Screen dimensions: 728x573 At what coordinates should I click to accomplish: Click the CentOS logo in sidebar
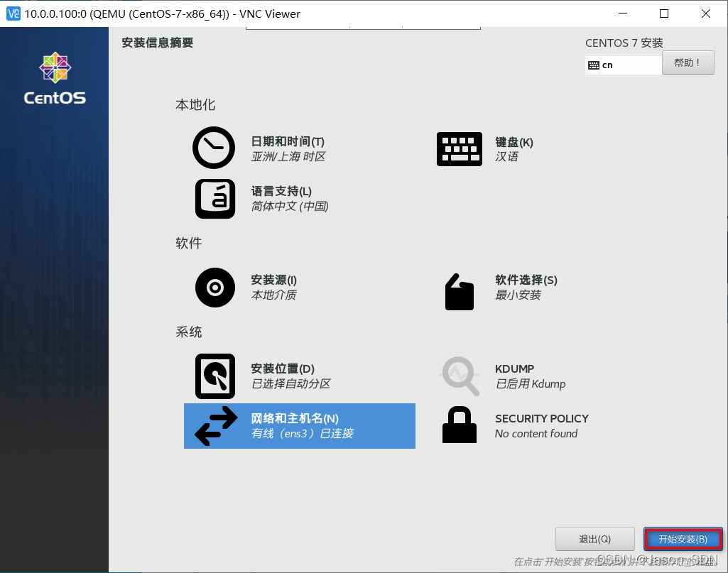click(x=55, y=78)
